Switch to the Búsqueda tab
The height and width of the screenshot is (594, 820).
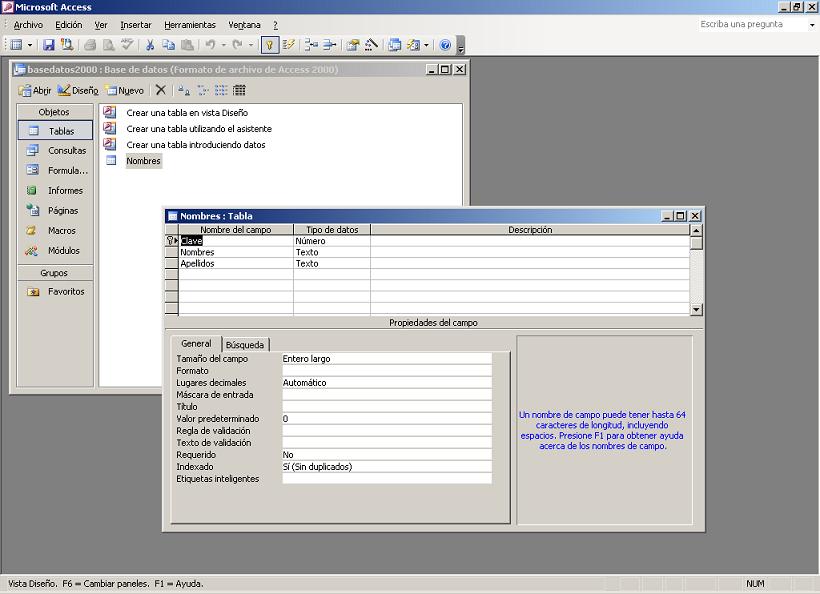click(245, 344)
